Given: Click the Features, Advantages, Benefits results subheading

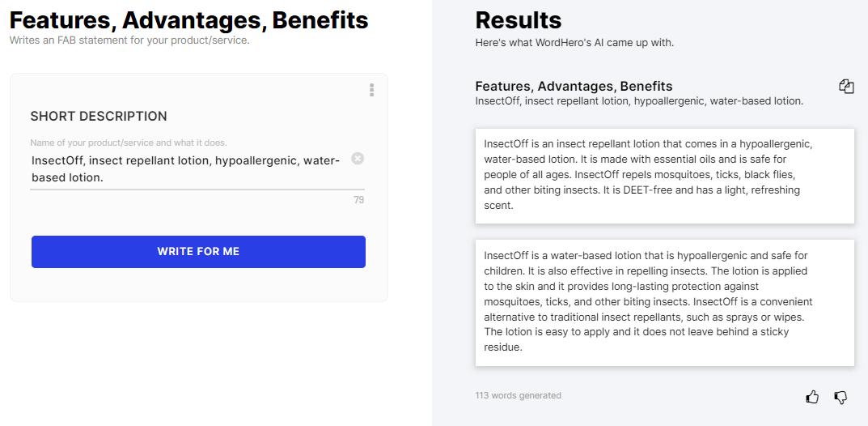Looking at the screenshot, I should point(574,86).
